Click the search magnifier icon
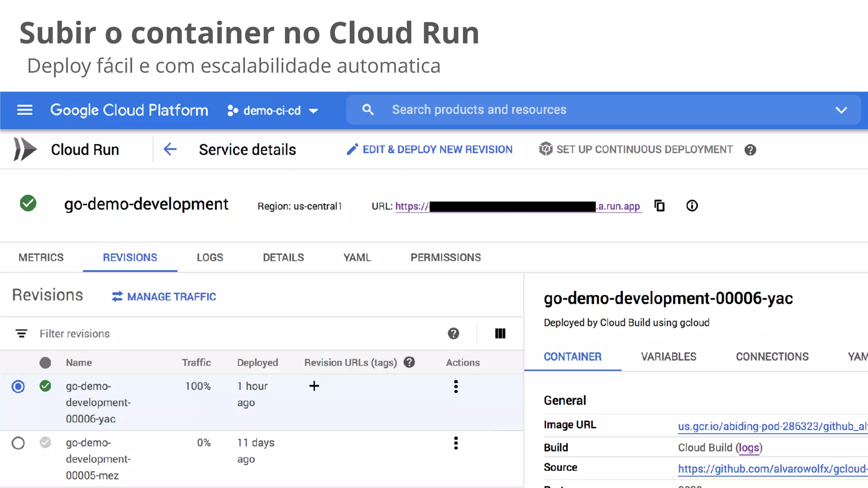868x488 pixels. (368, 110)
